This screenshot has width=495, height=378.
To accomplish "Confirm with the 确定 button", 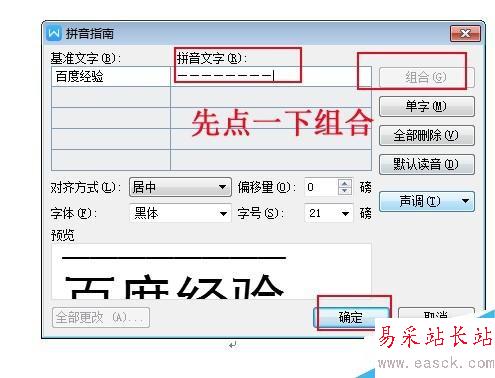I will (351, 317).
